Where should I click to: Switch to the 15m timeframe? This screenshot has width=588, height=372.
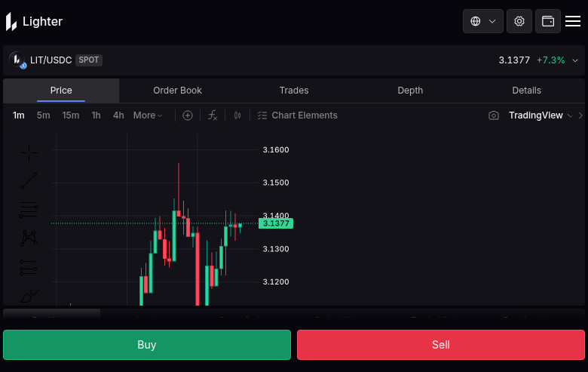(71, 115)
